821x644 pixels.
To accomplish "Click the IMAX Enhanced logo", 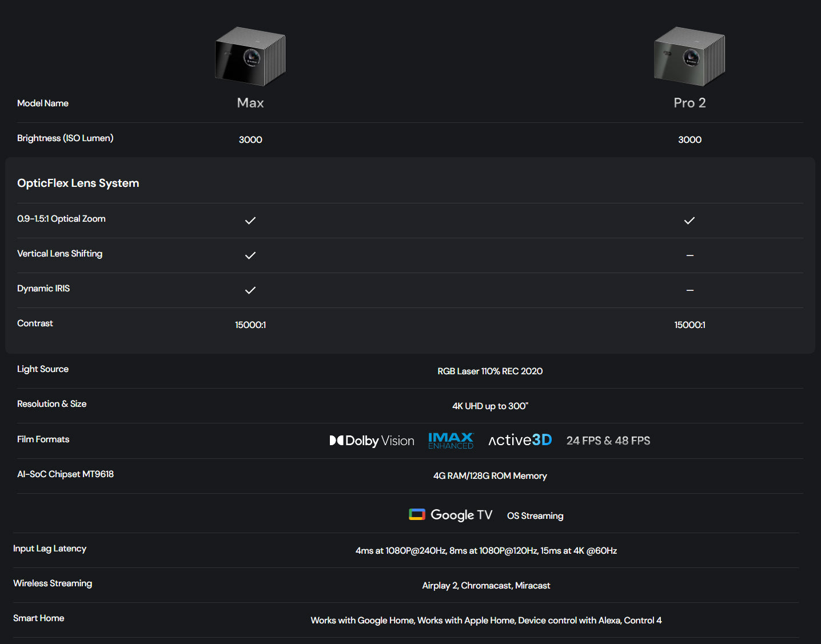I will tap(451, 441).
